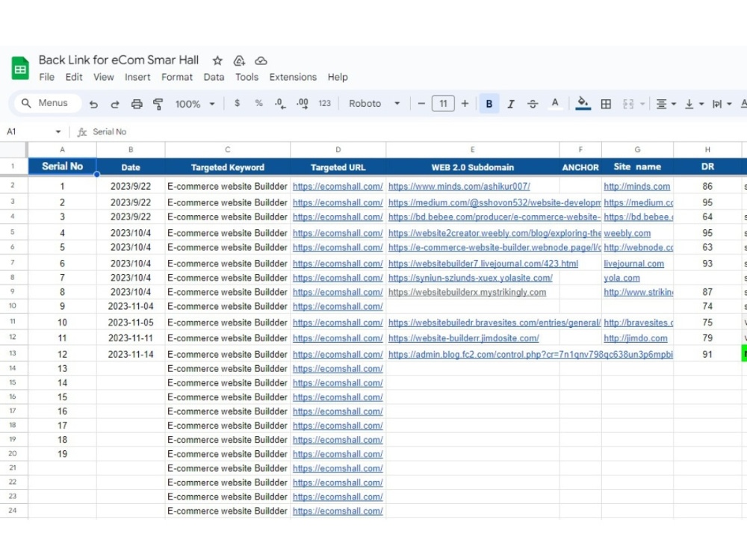Select the 2023-11-14 date cell

pos(131,354)
